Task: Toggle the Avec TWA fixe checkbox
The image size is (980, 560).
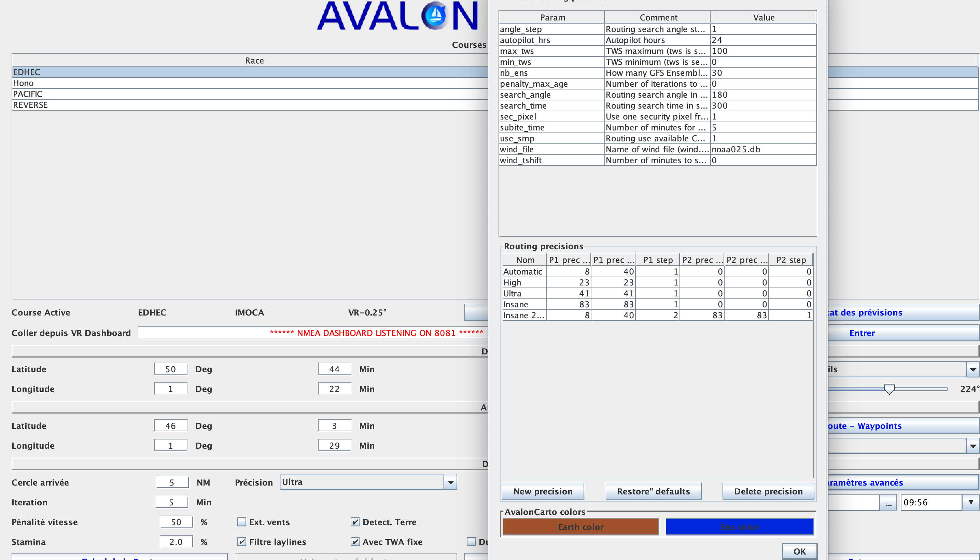Action: coord(355,542)
